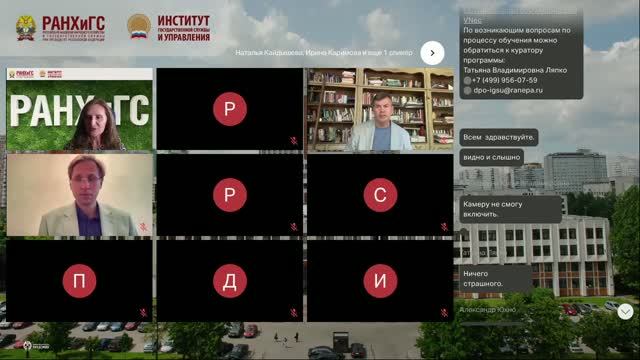The width and height of the screenshot is (640, 360).
Task: Click the next speakers arrow button
Action: coord(432,53)
